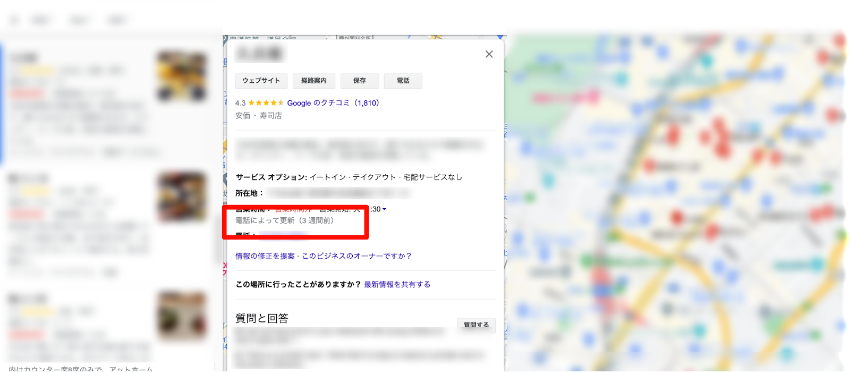This screenshot has height=372, width=850.
Task: Open first restaurant result thumbnail
Action: [182, 76]
